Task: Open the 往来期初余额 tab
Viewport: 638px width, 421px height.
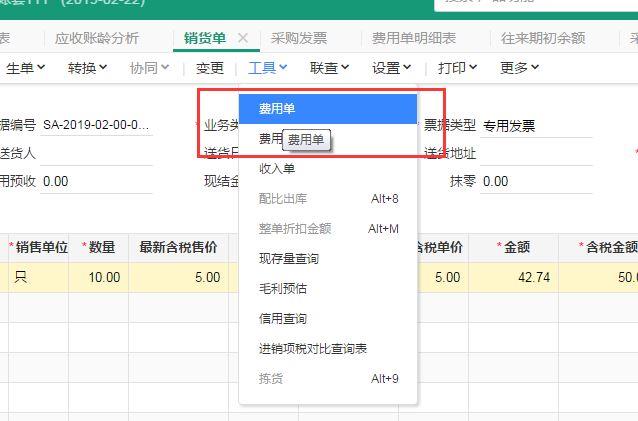Action: (x=543, y=38)
